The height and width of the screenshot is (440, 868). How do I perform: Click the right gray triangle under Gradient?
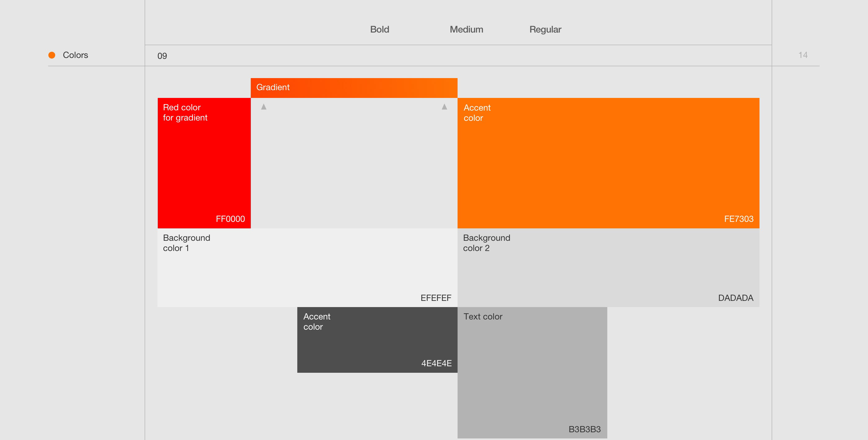pos(445,107)
